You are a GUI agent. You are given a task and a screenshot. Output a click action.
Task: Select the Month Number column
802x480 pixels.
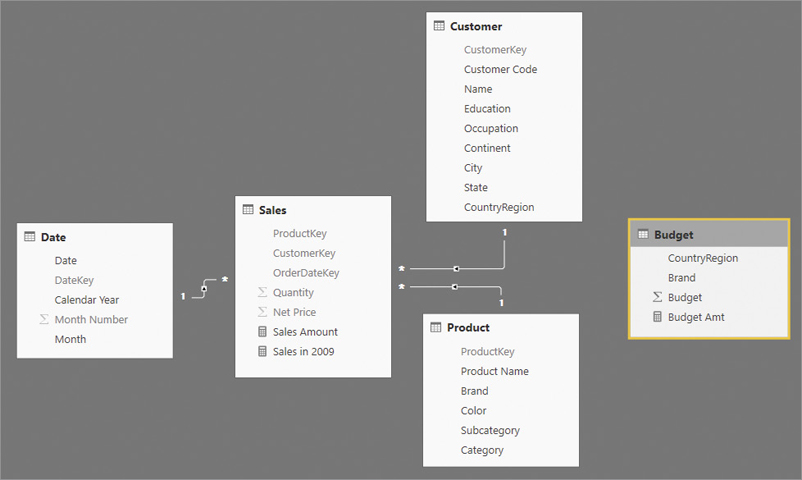point(91,319)
